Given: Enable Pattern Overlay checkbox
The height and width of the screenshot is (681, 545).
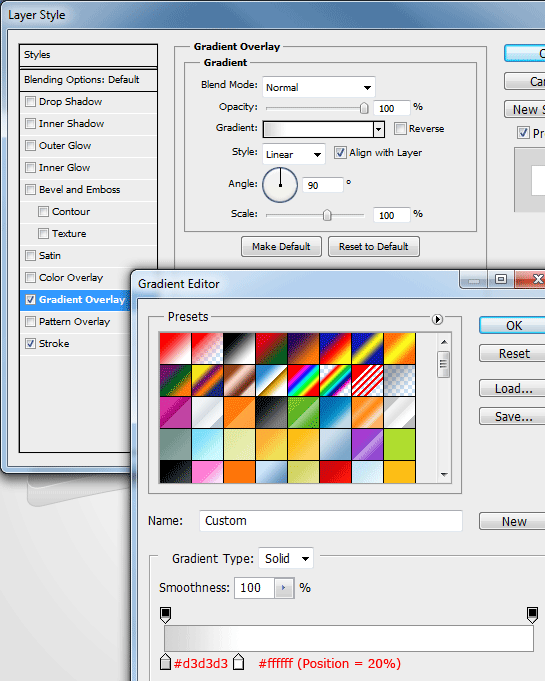Looking at the screenshot, I should point(30,322).
